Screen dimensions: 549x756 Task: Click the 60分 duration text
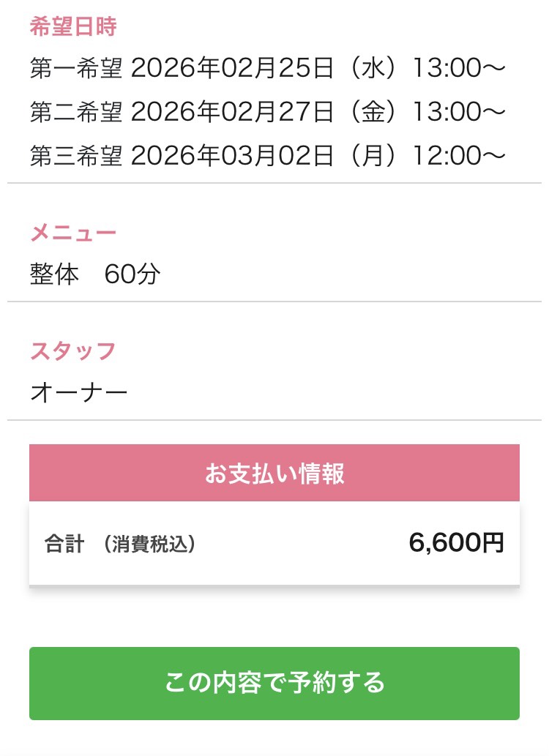132,274
